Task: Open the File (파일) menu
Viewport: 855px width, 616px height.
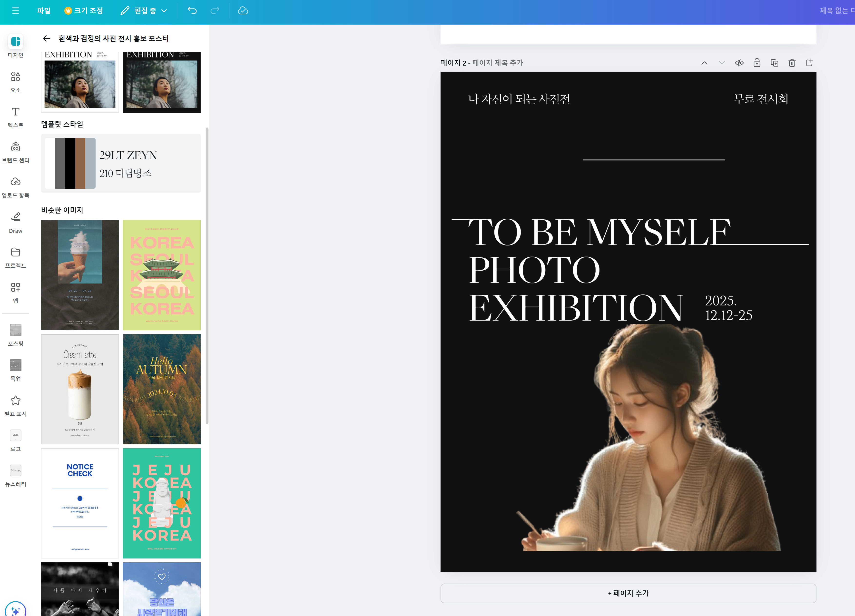Action: 44,10
